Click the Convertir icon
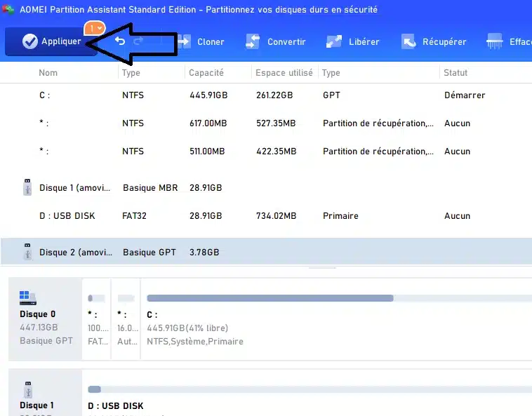The height and width of the screenshot is (416, 532). click(x=253, y=41)
